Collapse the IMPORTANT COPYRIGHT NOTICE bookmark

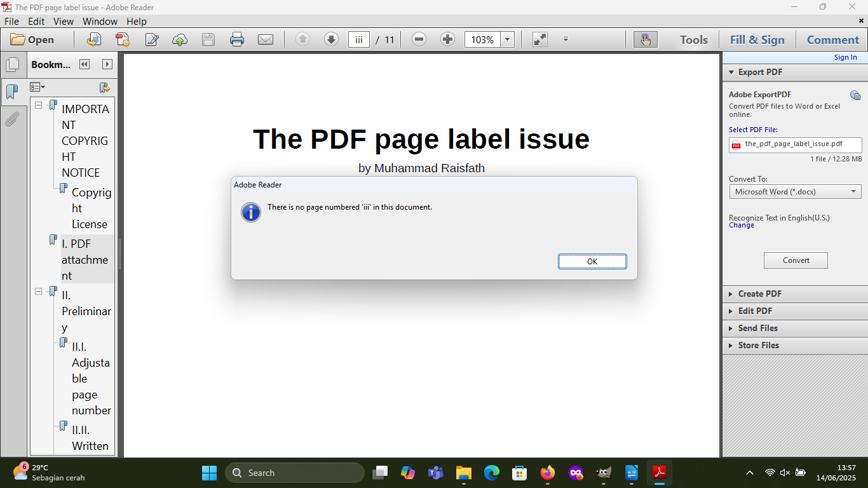tap(38, 105)
